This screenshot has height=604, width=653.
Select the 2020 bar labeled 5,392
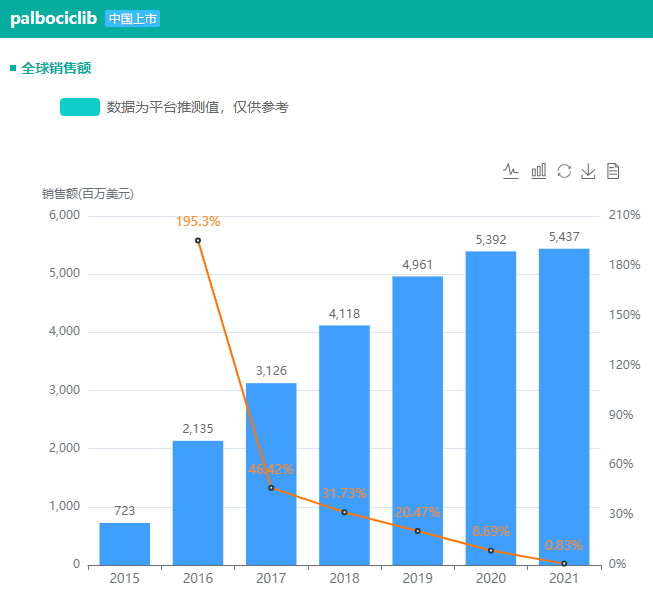point(490,407)
